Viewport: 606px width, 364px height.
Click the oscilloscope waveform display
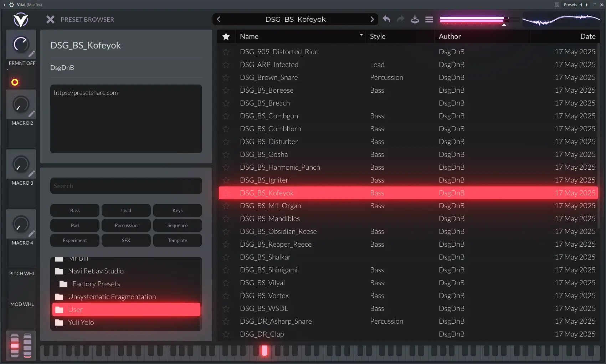tap(561, 19)
